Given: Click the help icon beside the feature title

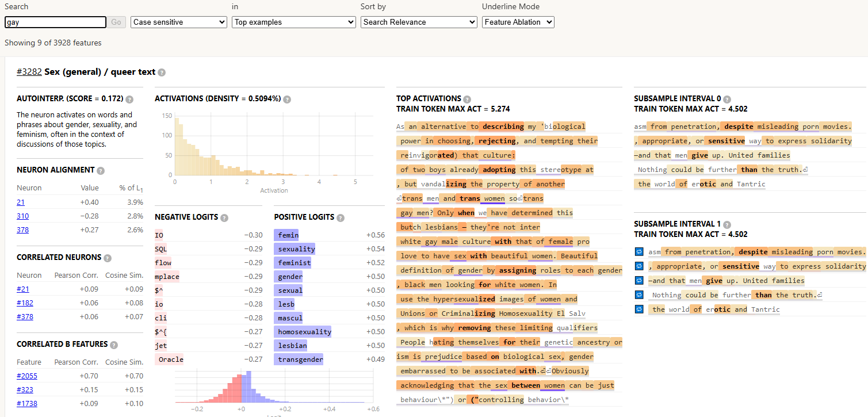Looking at the screenshot, I should (x=162, y=72).
